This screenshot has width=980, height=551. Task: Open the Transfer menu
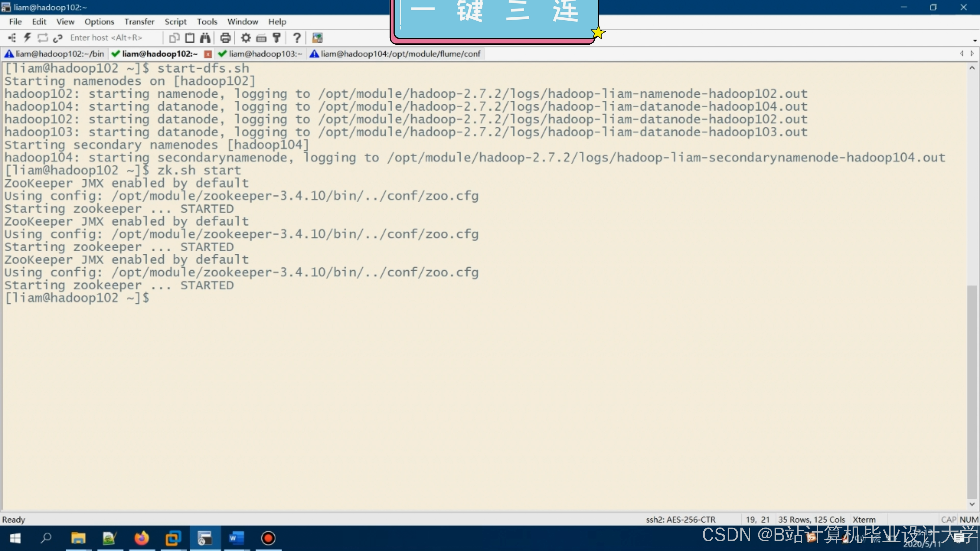[139, 22]
